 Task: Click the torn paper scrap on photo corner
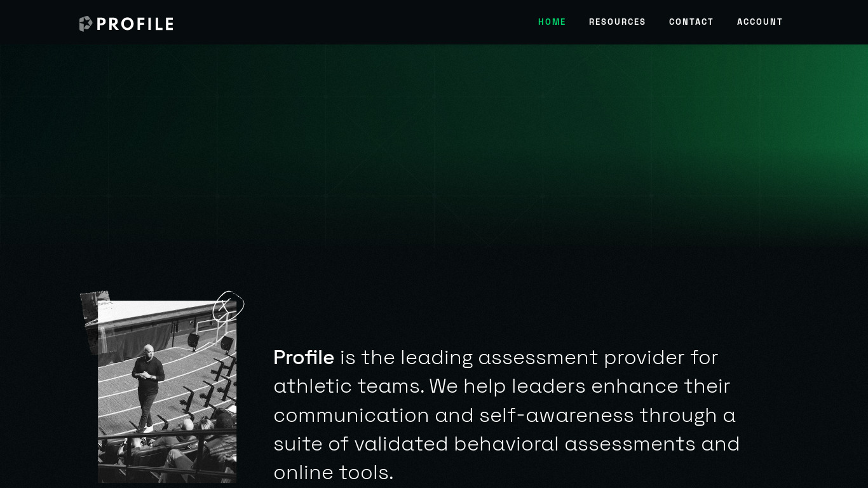pyautogui.click(x=95, y=321)
